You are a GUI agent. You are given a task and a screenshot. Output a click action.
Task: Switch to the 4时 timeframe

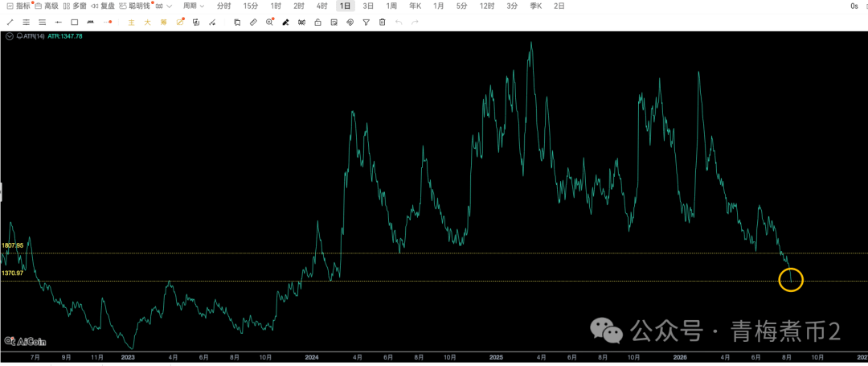click(x=321, y=6)
